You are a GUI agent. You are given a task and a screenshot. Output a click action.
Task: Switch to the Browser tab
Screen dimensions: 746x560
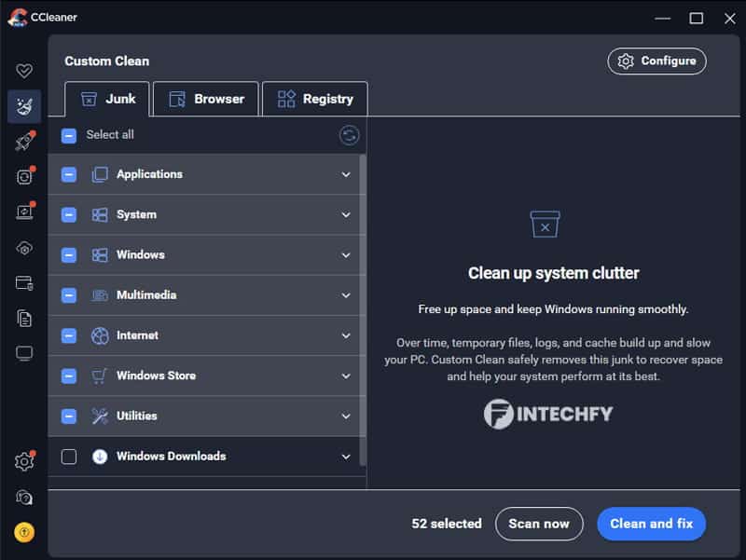coord(206,99)
